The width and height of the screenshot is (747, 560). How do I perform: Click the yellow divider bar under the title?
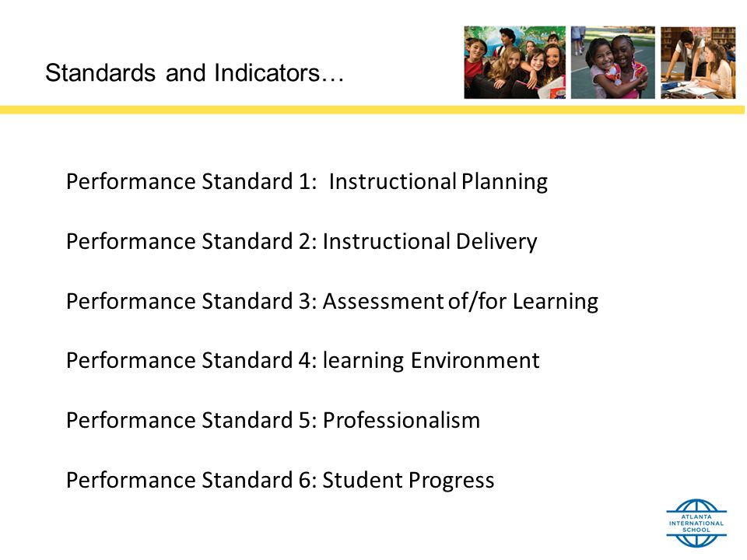click(372, 110)
